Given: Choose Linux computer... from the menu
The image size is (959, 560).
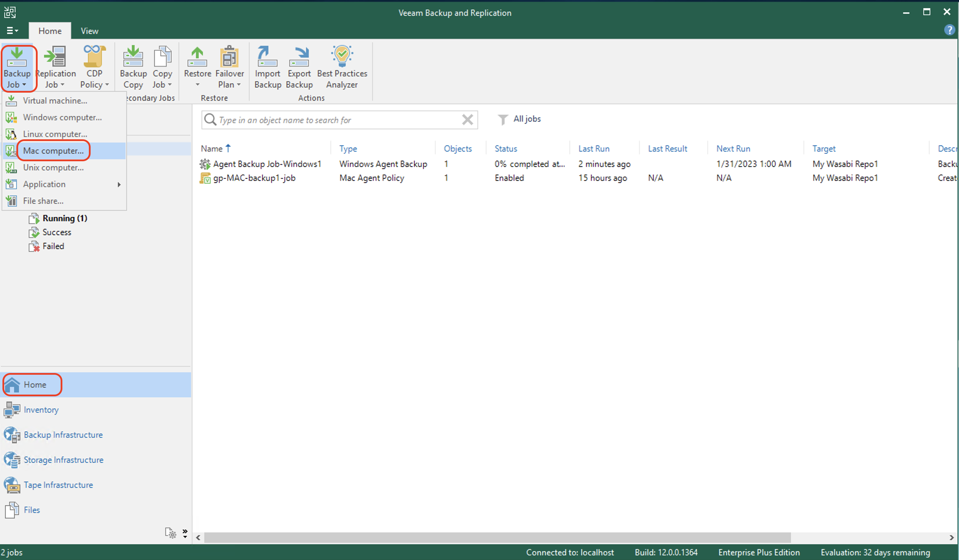Looking at the screenshot, I should pos(64,134).
